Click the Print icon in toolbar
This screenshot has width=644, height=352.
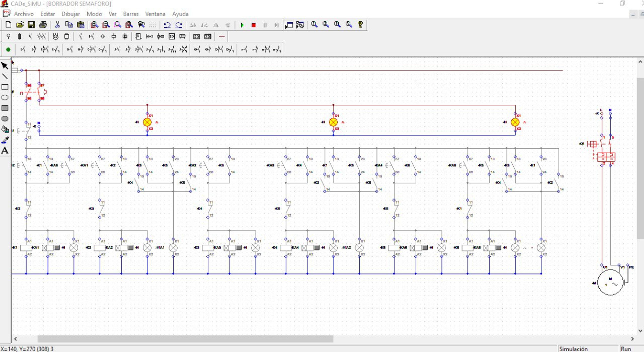coord(43,25)
